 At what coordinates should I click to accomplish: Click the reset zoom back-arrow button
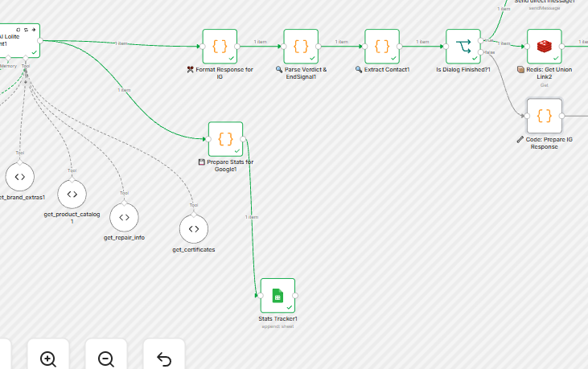[164, 359]
